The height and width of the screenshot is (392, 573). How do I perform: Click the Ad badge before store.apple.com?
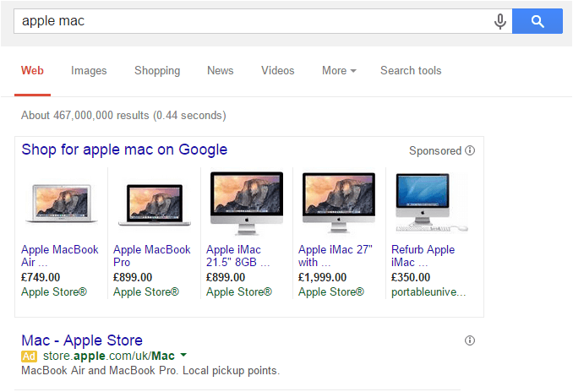coord(30,357)
